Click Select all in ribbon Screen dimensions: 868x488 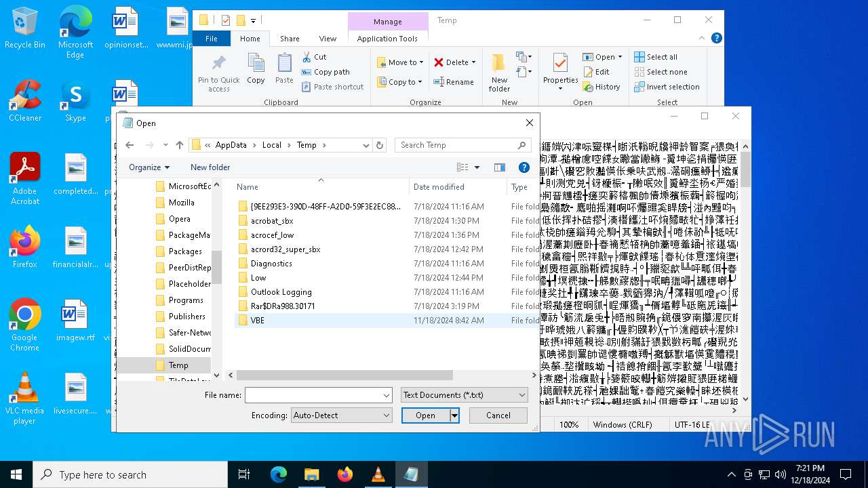(x=656, y=57)
